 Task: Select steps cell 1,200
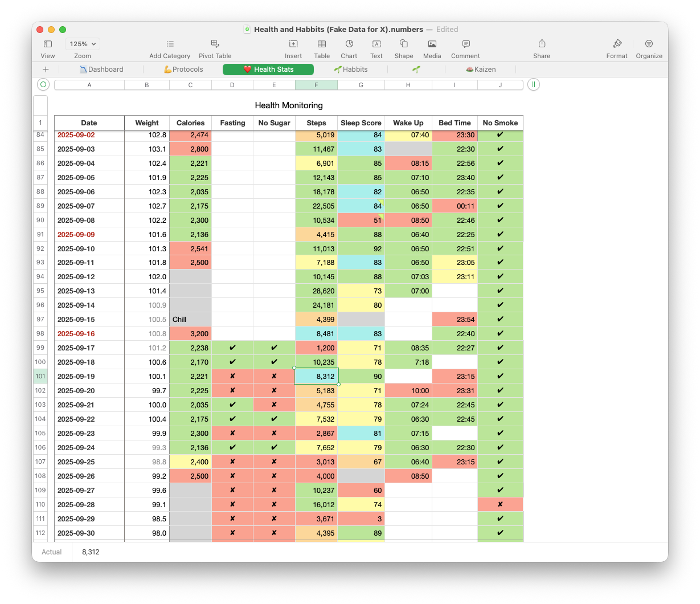(x=316, y=348)
